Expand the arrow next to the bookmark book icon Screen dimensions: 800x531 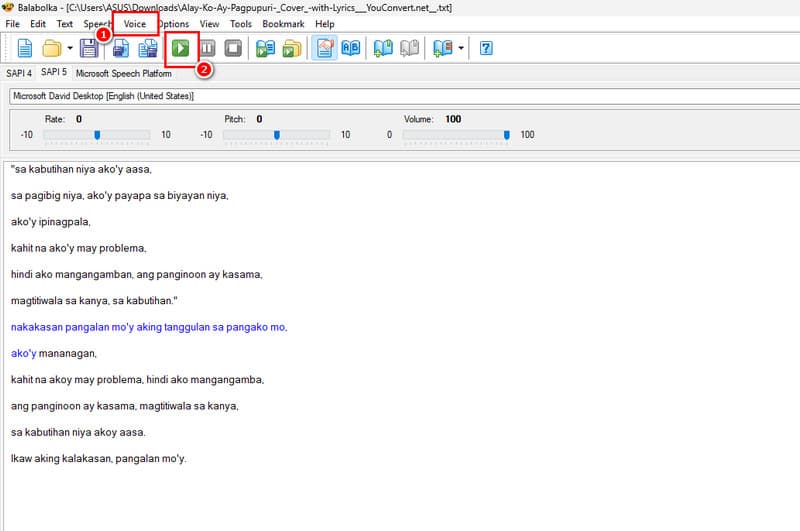(x=460, y=48)
